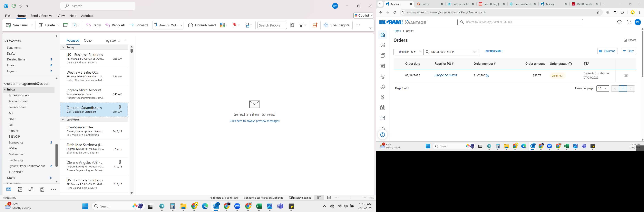Image resolution: width=644 pixels, height=212 pixels.
Task: Open the Copilot dropdown in Outlook
Action: pos(363,16)
